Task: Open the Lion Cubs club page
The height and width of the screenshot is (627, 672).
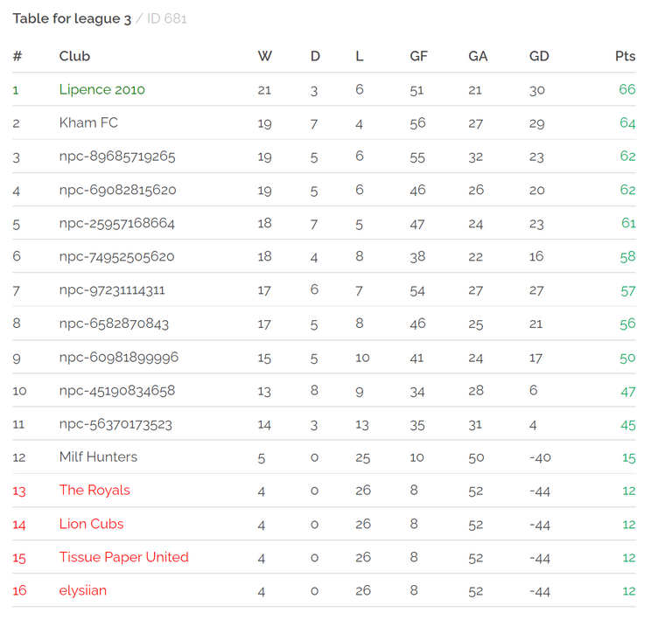Action: click(x=91, y=524)
